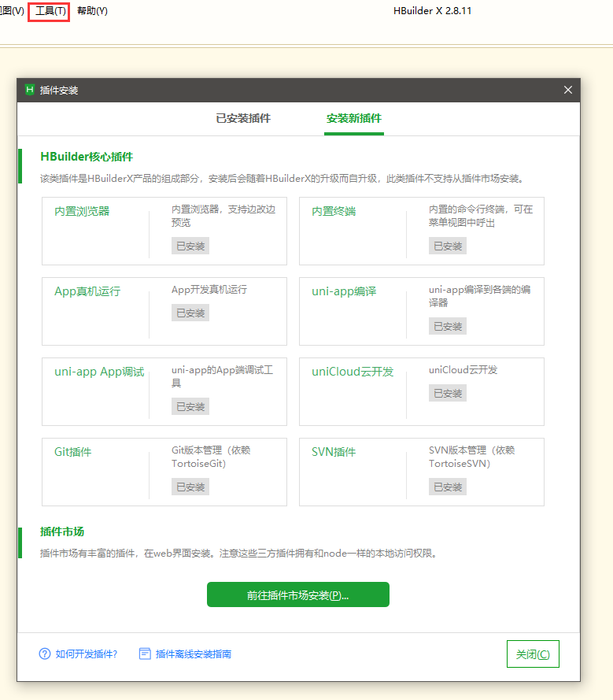The height and width of the screenshot is (700, 613).
Task: Click 前往插件市场安装(P)... button
Action: (298, 594)
